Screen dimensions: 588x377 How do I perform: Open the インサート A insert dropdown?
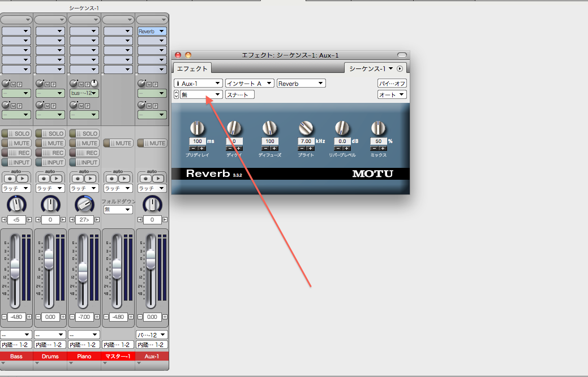coord(250,83)
